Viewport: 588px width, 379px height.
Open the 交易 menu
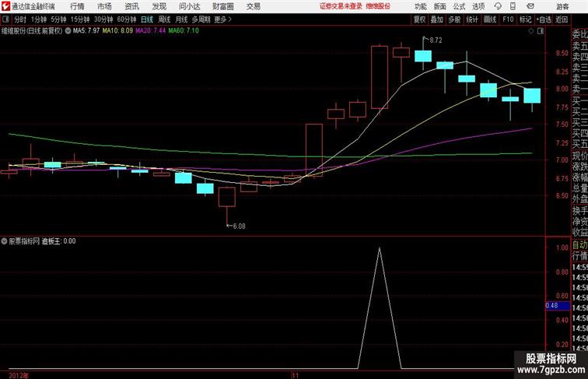(x=253, y=6)
